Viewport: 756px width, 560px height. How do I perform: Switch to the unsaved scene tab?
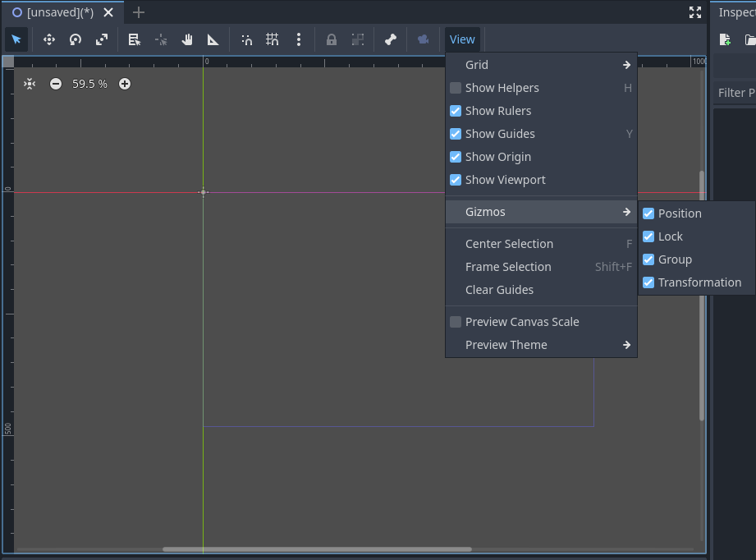point(57,12)
